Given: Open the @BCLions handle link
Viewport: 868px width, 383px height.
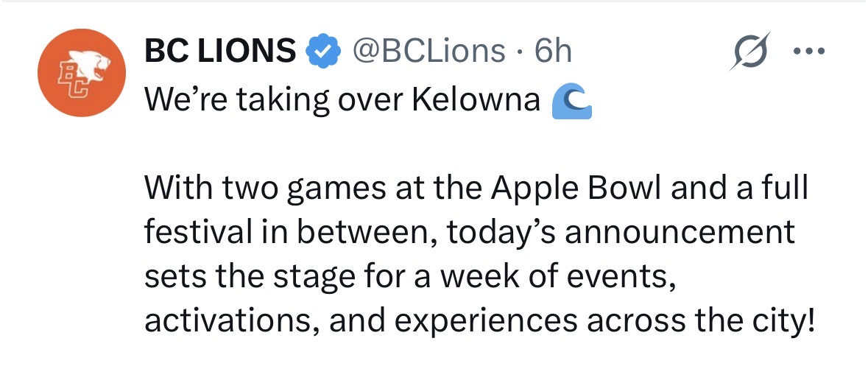Looking at the screenshot, I should 429,51.
